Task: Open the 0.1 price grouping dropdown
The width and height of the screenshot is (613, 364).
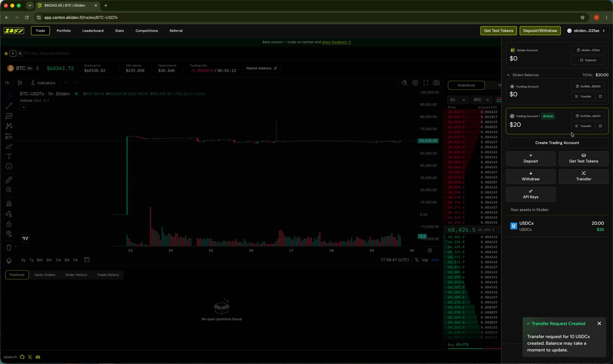Action: [x=457, y=99]
